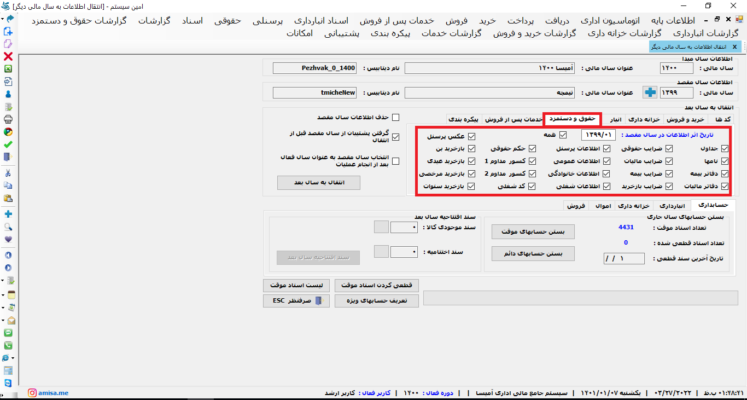Click the red X icon in left toolbar
The image size is (747, 400).
point(8,57)
